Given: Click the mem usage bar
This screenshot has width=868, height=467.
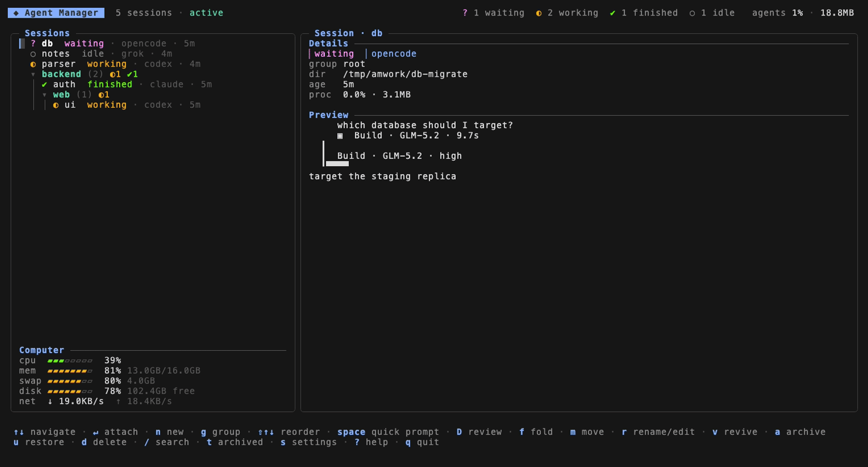Looking at the screenshot, I should [70, 371].
